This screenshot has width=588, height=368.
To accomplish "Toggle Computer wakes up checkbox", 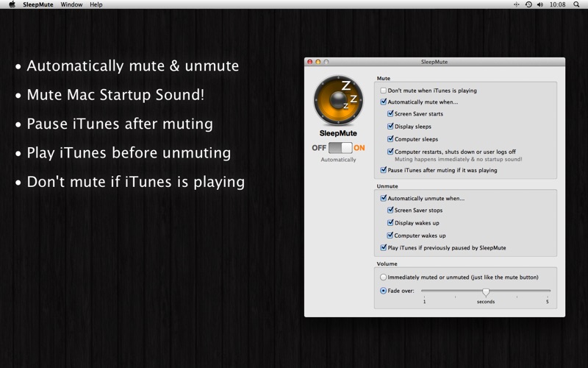I will [390, 236].
